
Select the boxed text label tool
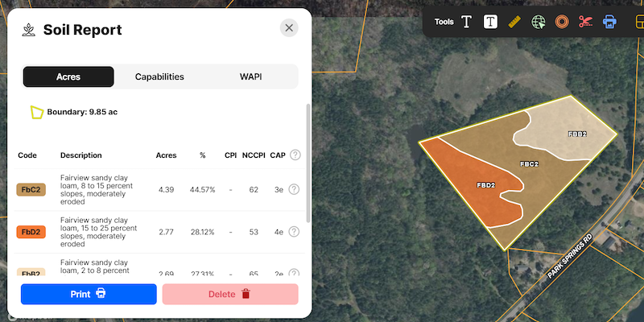pyautogui.click(x=490, y=22)
